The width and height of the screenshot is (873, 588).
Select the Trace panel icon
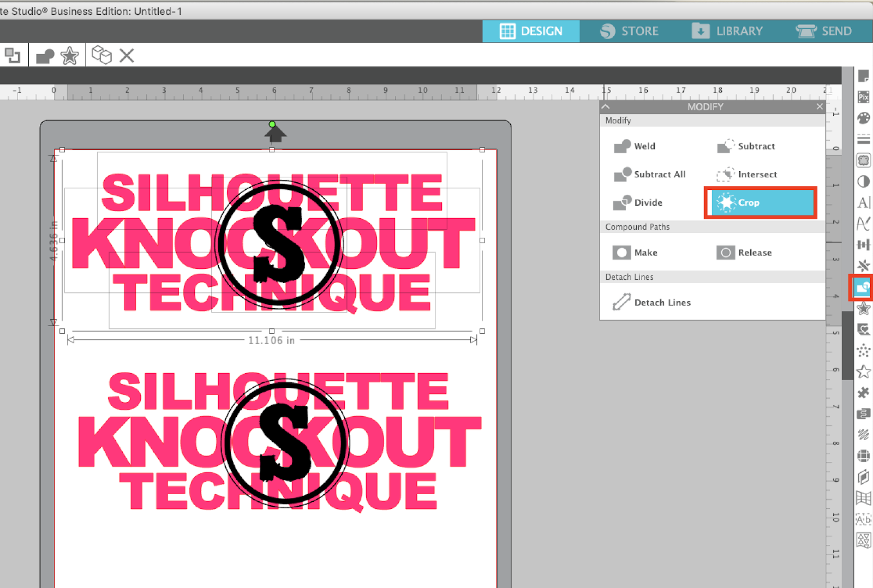864,329
